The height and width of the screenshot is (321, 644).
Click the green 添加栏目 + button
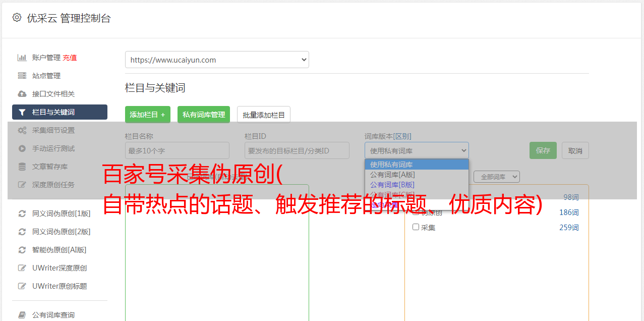pyautogui.click(x=148, y=115)
